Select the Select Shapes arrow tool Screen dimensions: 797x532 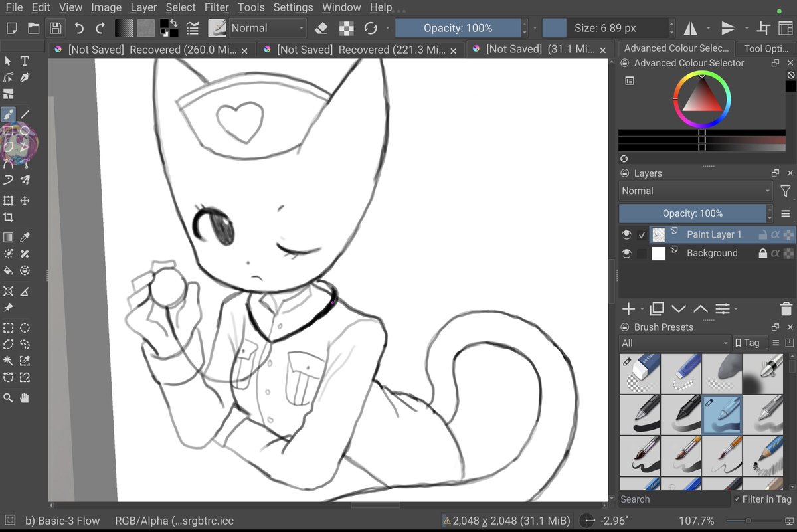[x=8, y=61]
